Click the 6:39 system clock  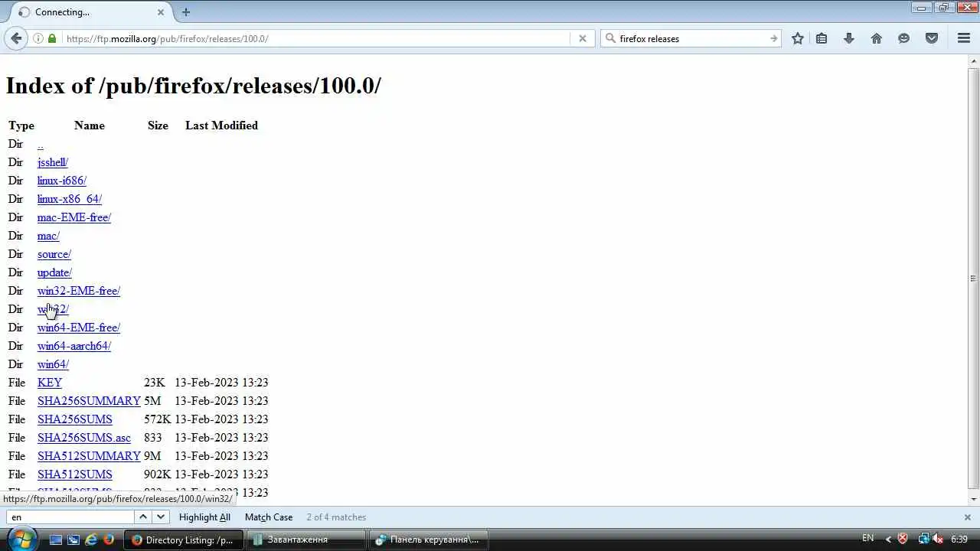pos(959,540)
